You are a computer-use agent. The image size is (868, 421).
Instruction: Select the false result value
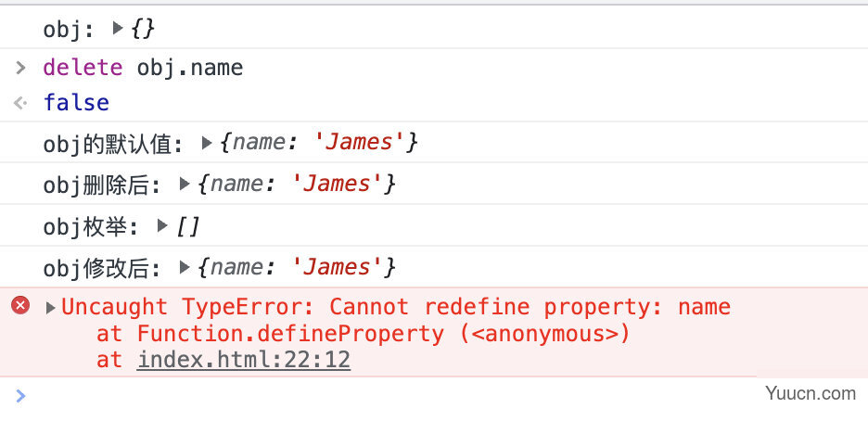pos(76,103)
